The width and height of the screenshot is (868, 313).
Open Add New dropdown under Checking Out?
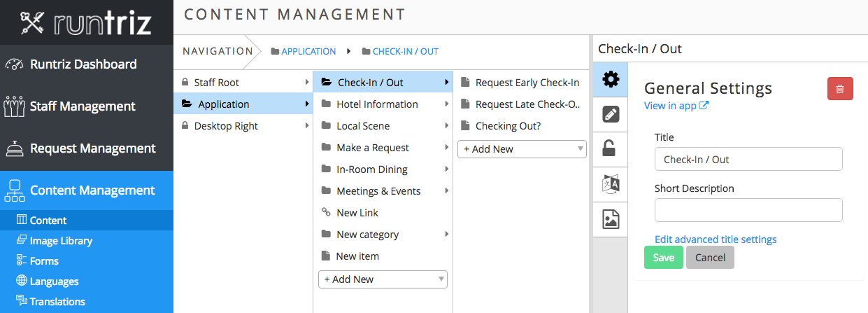[x=522, y=148]
